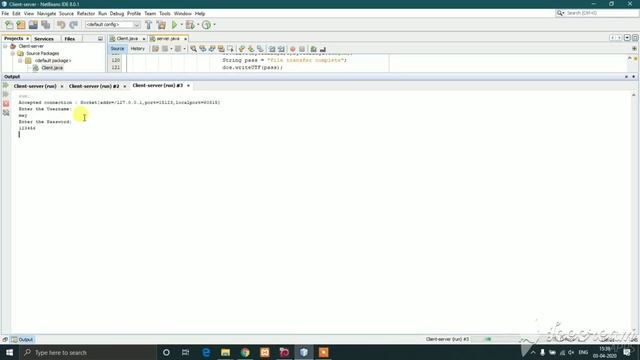
Task: Open the Window menu
Action: (182, 13)
